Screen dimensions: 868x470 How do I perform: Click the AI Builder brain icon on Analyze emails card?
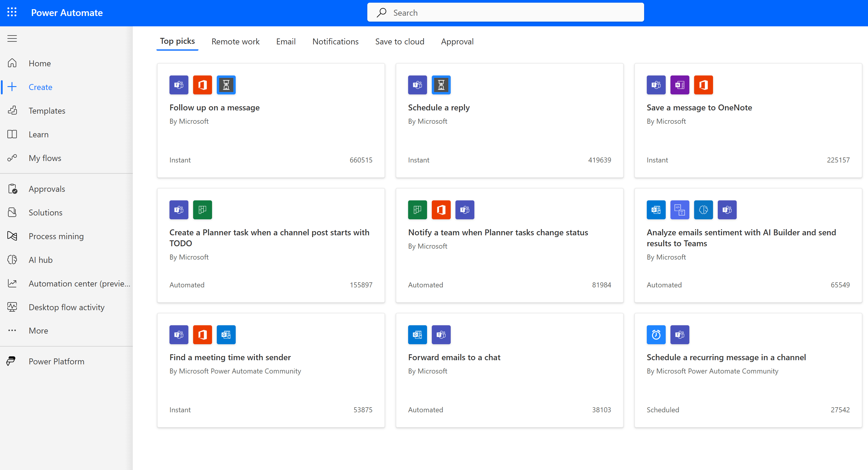pyautogui.click(x=703, y=210)
